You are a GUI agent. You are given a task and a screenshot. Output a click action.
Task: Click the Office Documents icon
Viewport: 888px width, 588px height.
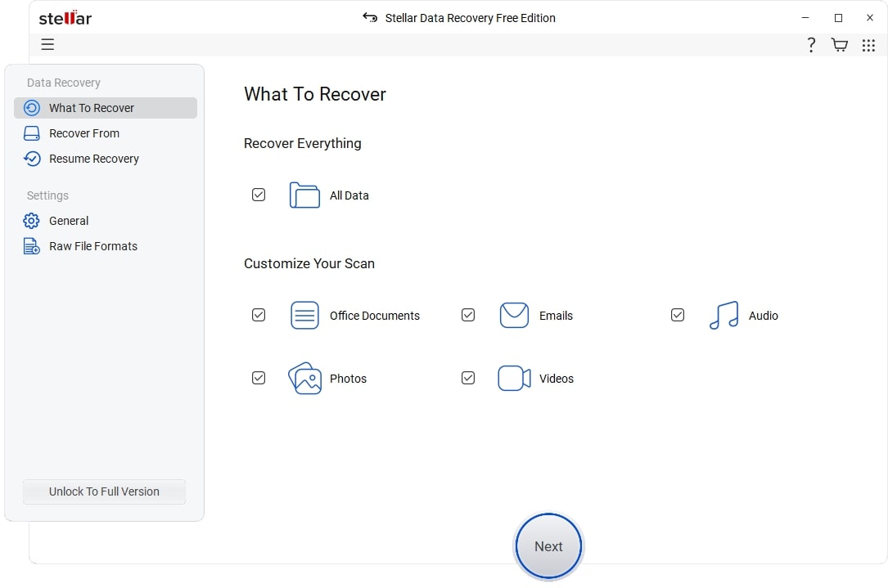(304, 315)
